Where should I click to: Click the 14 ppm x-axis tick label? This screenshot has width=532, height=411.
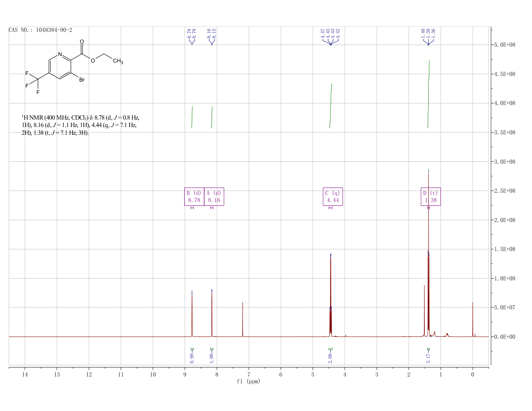pos(25,375)
